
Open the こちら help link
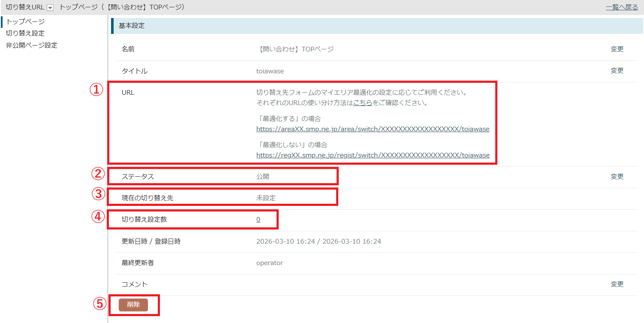click(362, 103)
